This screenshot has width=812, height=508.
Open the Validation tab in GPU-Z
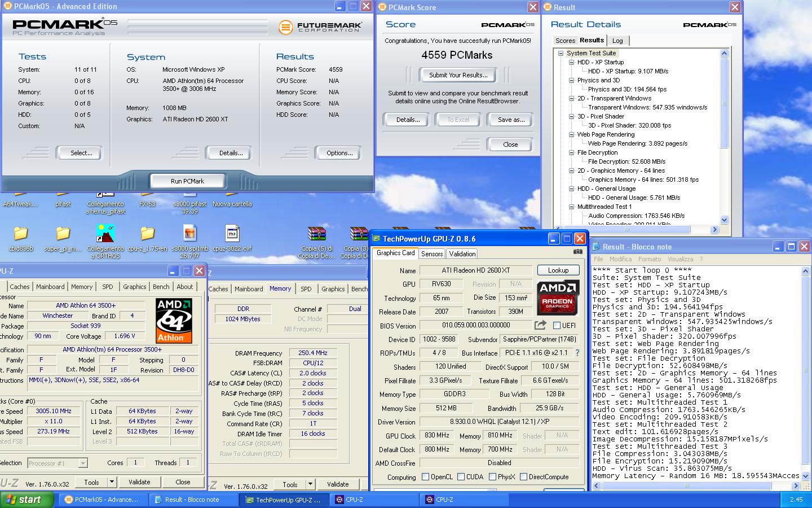(462, 254)
